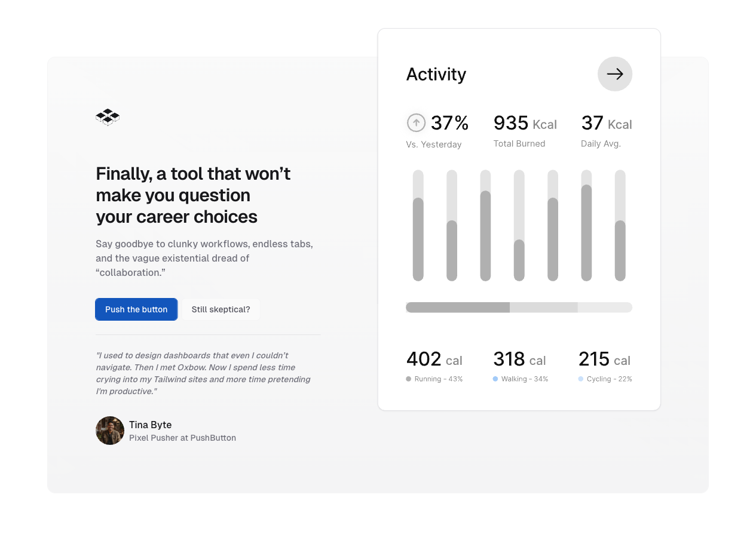Click the up-arrow circle icon near 37%
The image size is (756, 550).
click(x=416, y=123)
